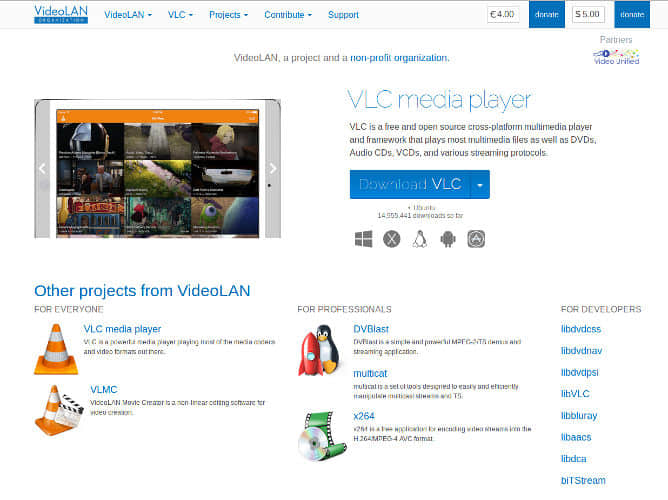The width and height of the screenshot is (668, 500).
Task: Expand the download options arrow
Action: click(x=480, y=184)
